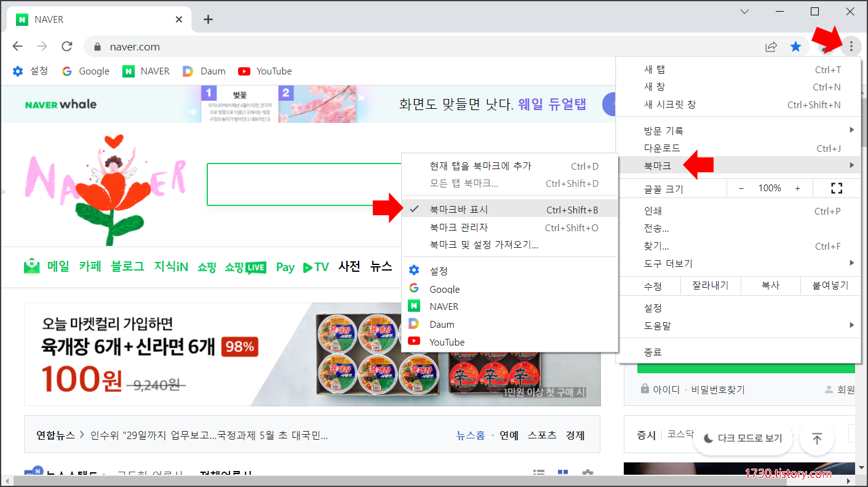Expand 북마크 submenu in Chrome menu
Viewport: 868px width, 487px height.
pos(738,165)
